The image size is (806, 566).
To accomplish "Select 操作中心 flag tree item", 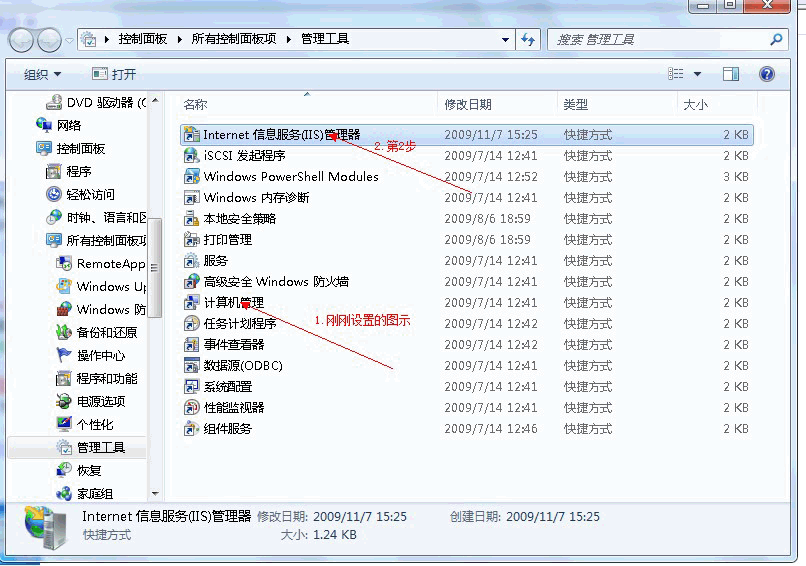I will pos(90,356).
